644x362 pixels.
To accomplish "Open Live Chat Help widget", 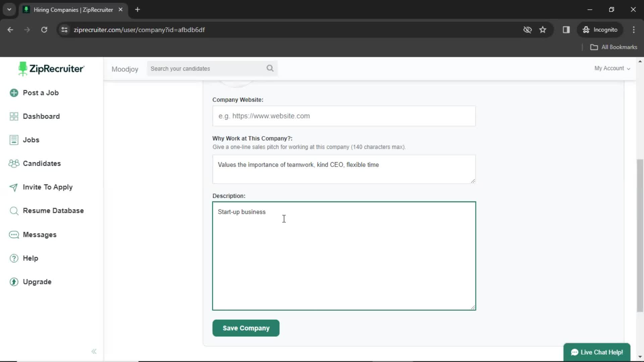I will [597, 352].
